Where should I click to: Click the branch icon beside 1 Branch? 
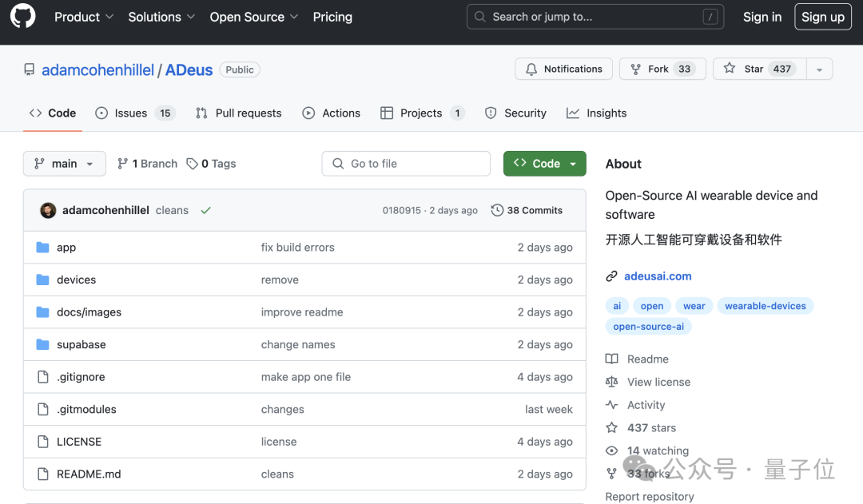pos(123,164)
